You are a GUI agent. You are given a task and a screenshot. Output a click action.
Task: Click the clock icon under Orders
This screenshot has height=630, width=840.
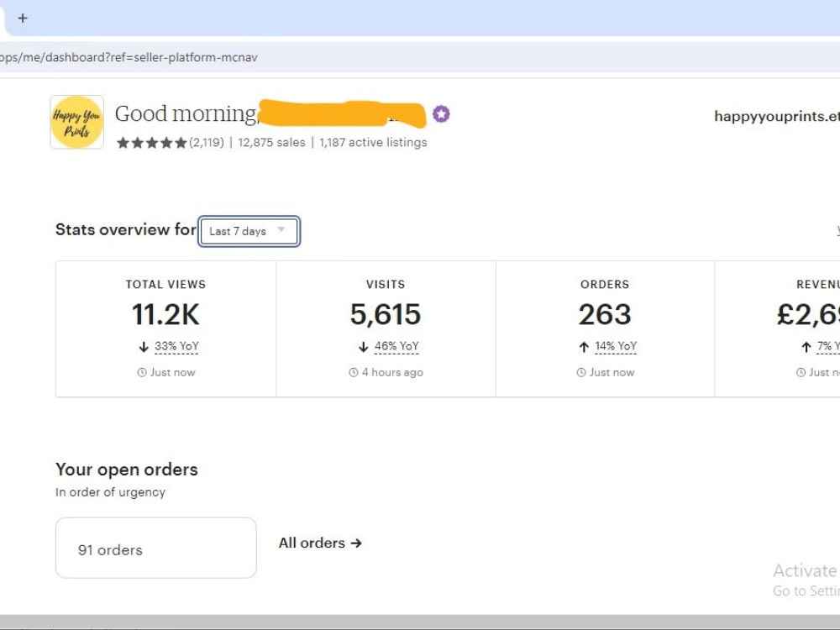pyautogui.click(x=581, y=372)
